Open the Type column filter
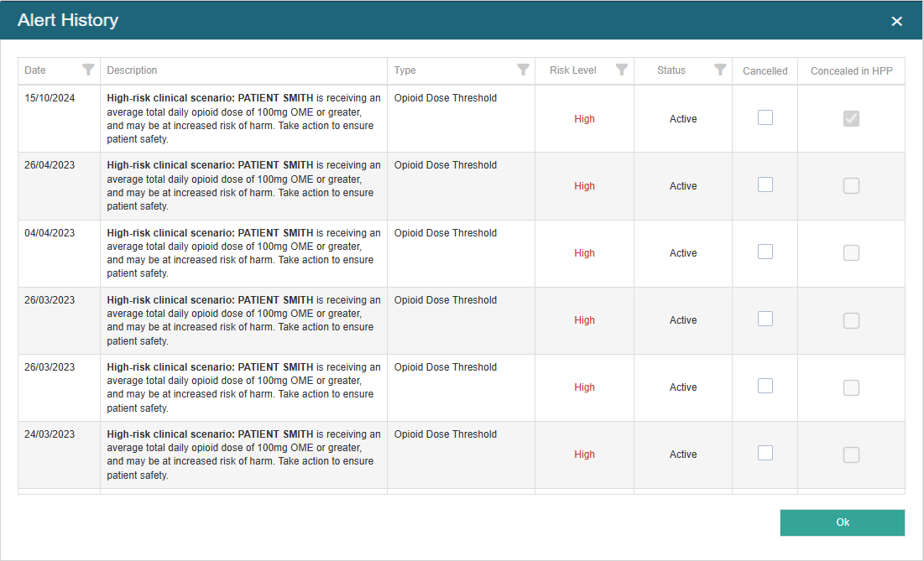 pos(523,70)
